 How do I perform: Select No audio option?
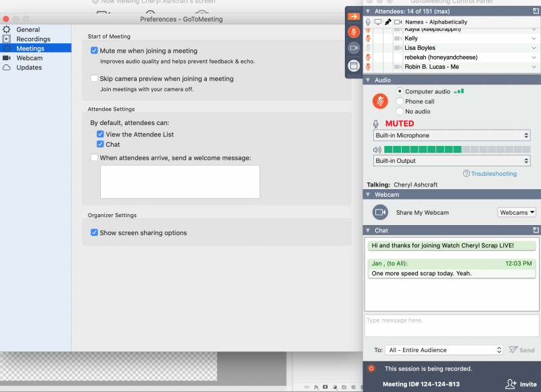(400, 111)
